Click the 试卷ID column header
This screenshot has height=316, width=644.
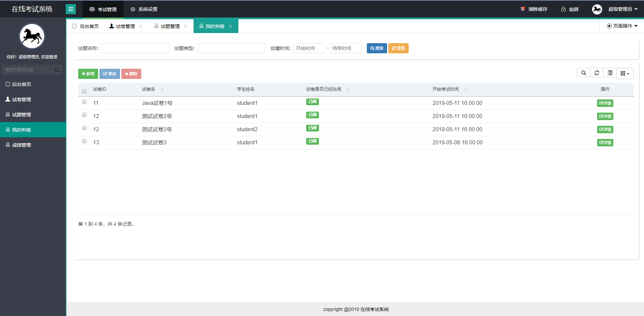pyautogui.click(x=99, y=89)
